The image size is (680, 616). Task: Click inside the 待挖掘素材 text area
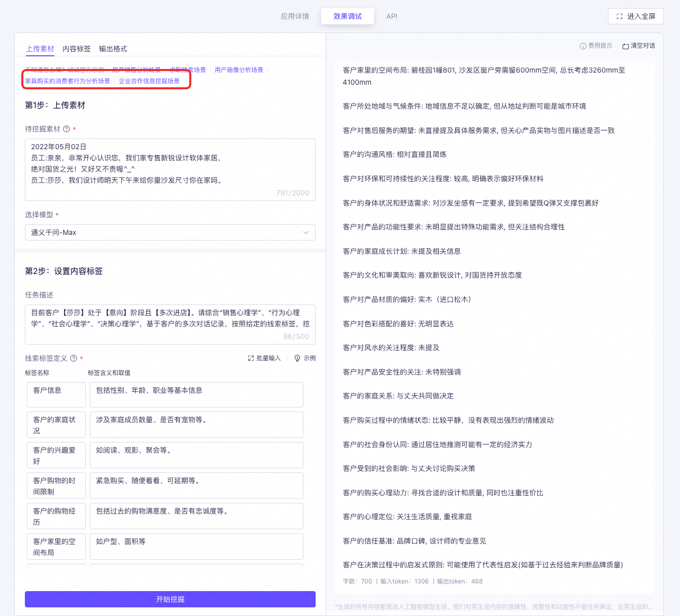(x=170, y=169)
